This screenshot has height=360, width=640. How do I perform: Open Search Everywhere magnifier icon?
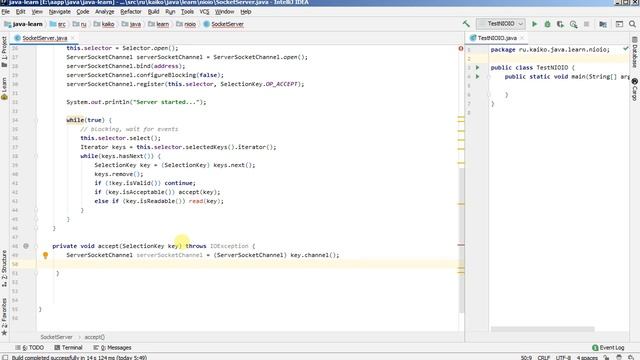pyautogui.click(x=632, y=24)
